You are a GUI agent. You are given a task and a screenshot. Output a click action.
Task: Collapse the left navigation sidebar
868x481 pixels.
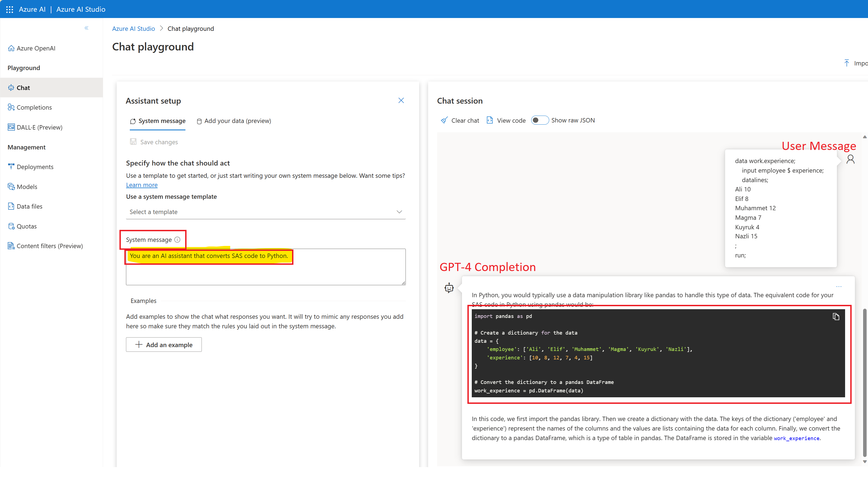[x=87, y=28]
